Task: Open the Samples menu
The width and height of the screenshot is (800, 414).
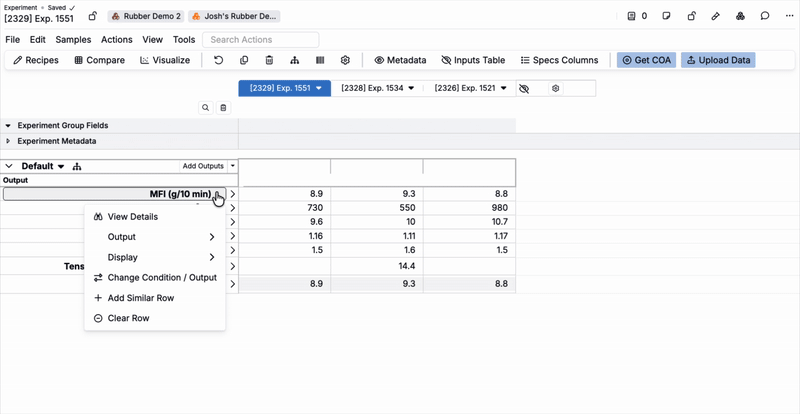Action: click(73, 40)
